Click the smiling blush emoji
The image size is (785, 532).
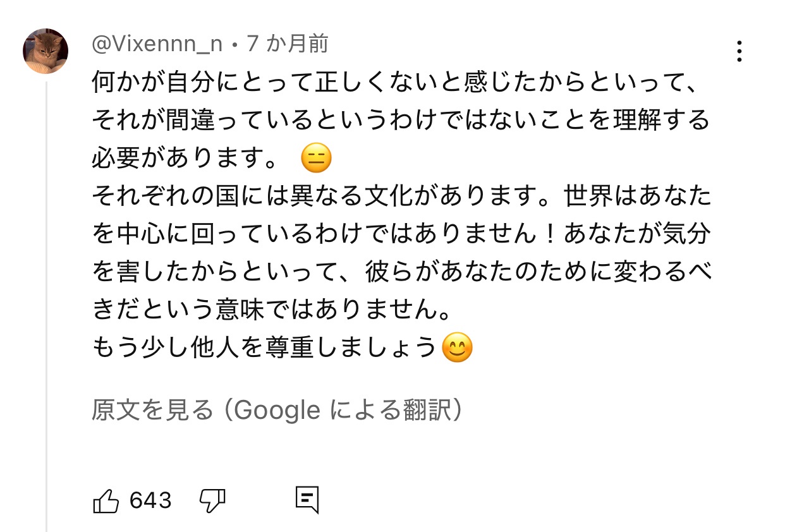pos(457,348)
